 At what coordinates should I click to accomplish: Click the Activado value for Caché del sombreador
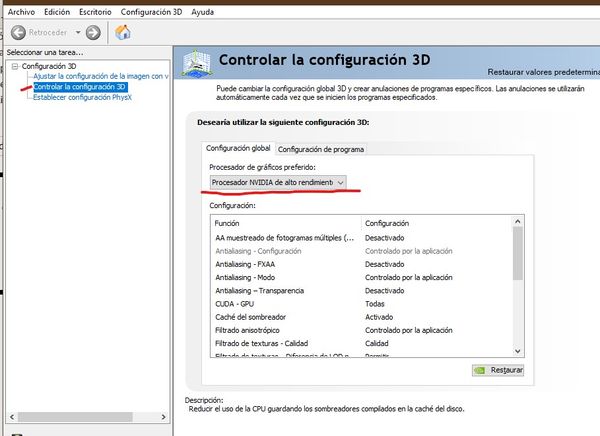379,317
